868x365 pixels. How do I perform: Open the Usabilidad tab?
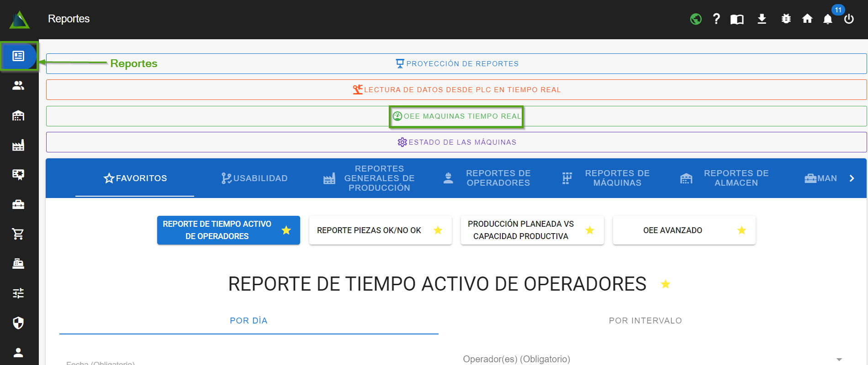click(254, 178)
